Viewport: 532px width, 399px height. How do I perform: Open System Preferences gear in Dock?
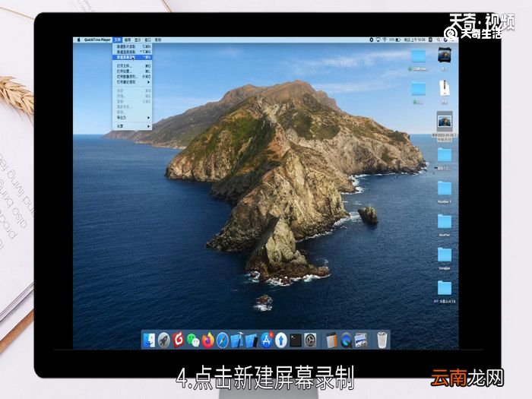(310, 340)
